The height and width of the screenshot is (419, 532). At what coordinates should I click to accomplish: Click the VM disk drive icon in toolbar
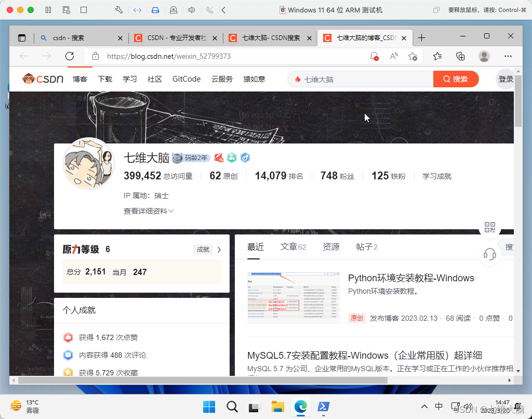pos(155,10)
